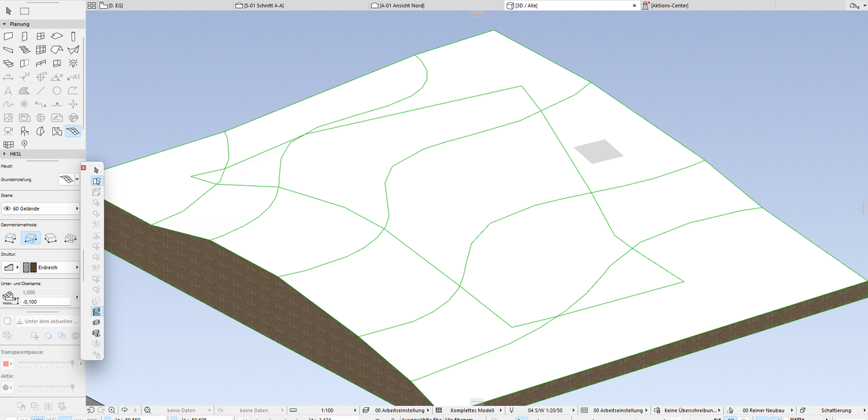
Task: Select the Camera tool
Action: click(8, 131)
